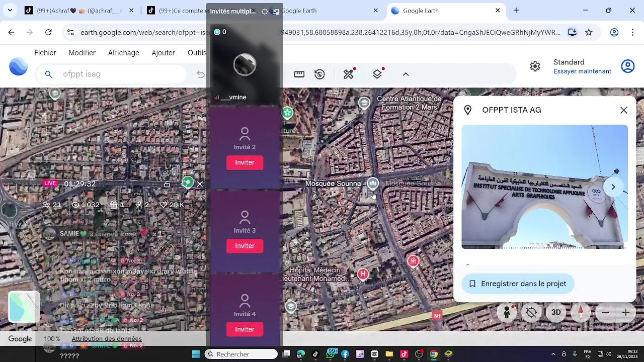Activate Street View pegman

point(507,312)
